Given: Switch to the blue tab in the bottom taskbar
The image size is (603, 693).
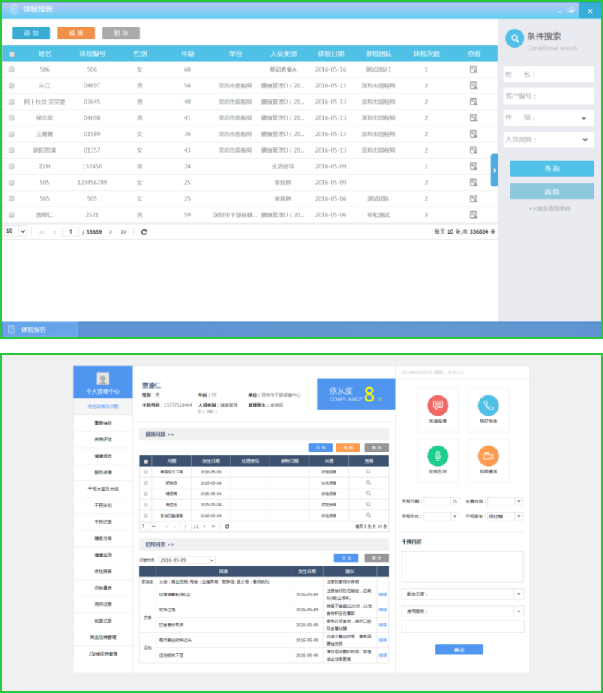Looking at the screenshot, I should click(x=40, y=329).
